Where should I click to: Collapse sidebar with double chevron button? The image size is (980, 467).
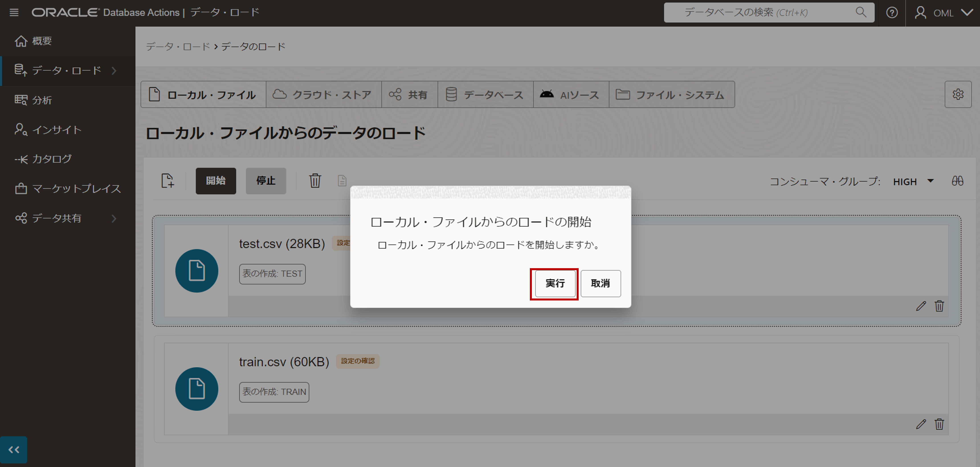coord(14,450)
